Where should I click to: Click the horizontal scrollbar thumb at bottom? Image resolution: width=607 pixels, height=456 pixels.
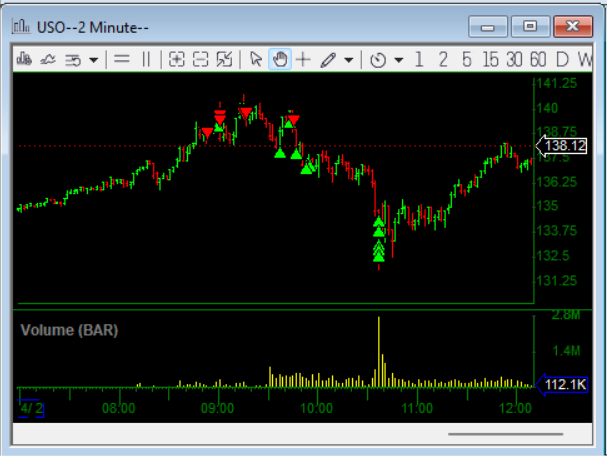point(506,434)
